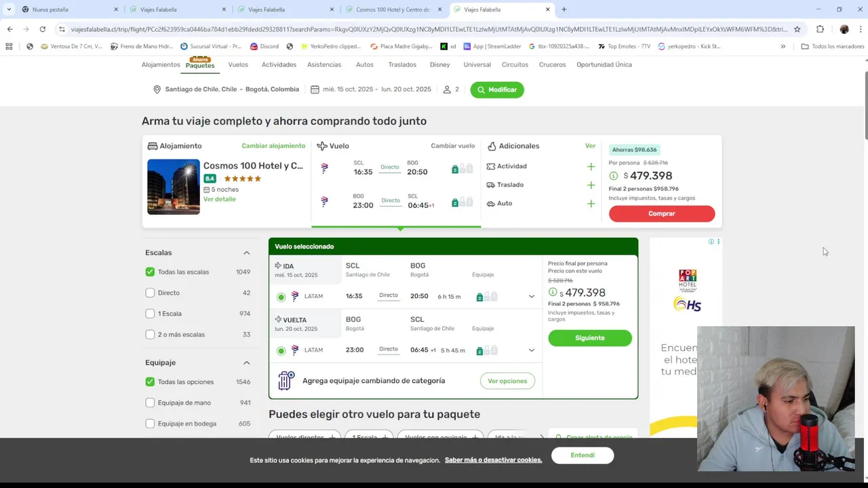This screenshot has height=488, width=868.
Task: Show more bookmarks with double chevron
Action: [783, 46]
